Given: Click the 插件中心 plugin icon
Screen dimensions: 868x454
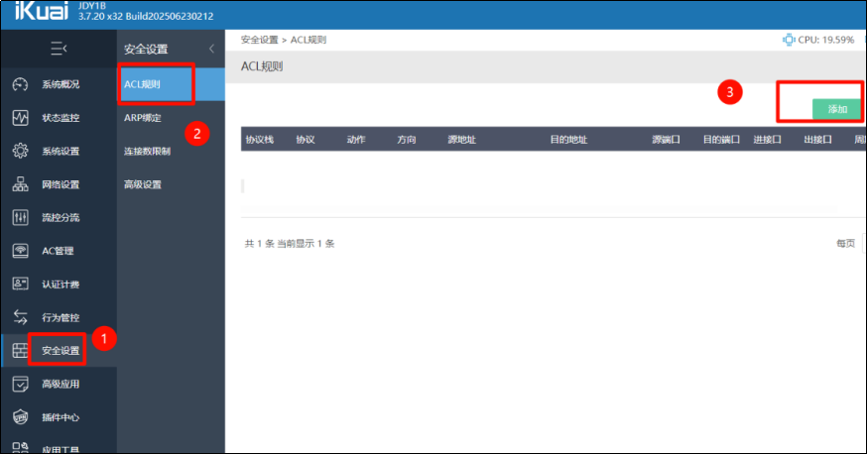Looking at the screenshot, I should click(21, 417).
